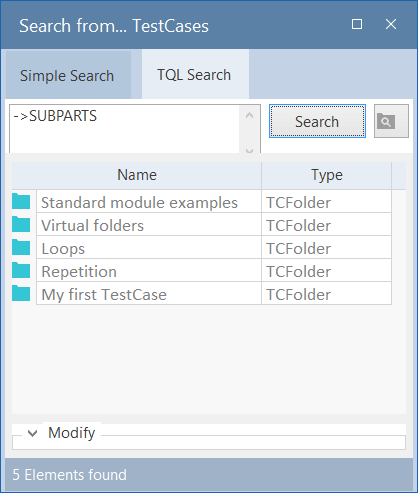The image size is (418, 493).
Task: Click folder icon beside Standard module examples
Action: click(21, 201)
